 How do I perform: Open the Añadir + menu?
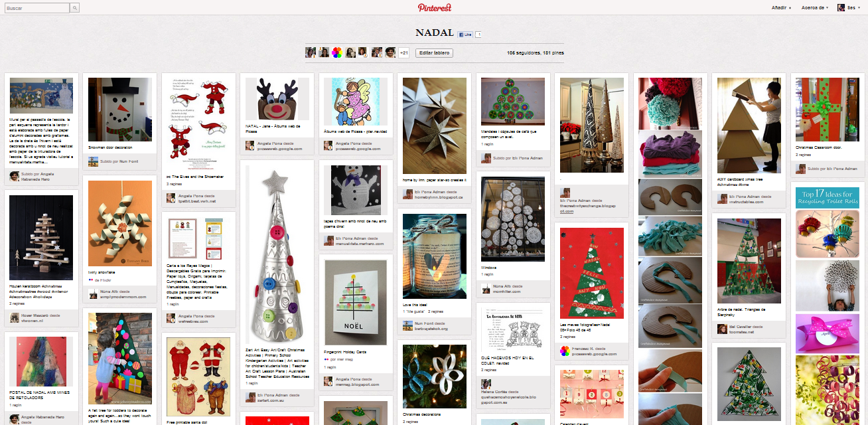[781, 7]
